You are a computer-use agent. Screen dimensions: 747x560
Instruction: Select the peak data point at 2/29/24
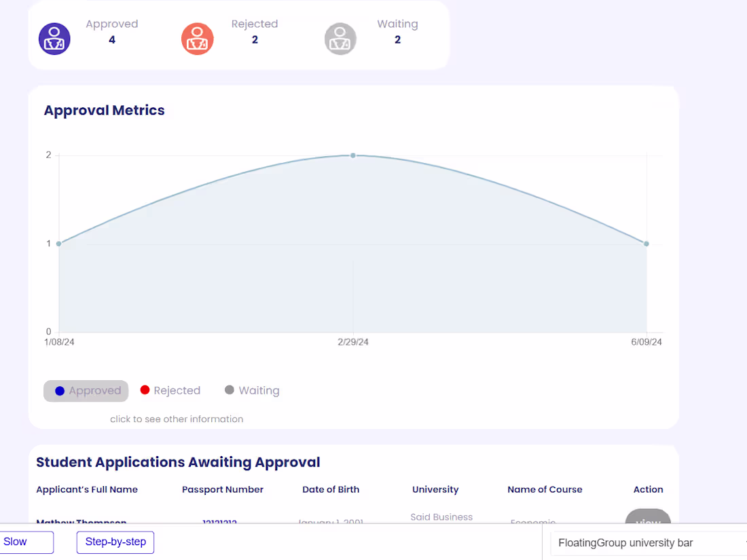352,155
